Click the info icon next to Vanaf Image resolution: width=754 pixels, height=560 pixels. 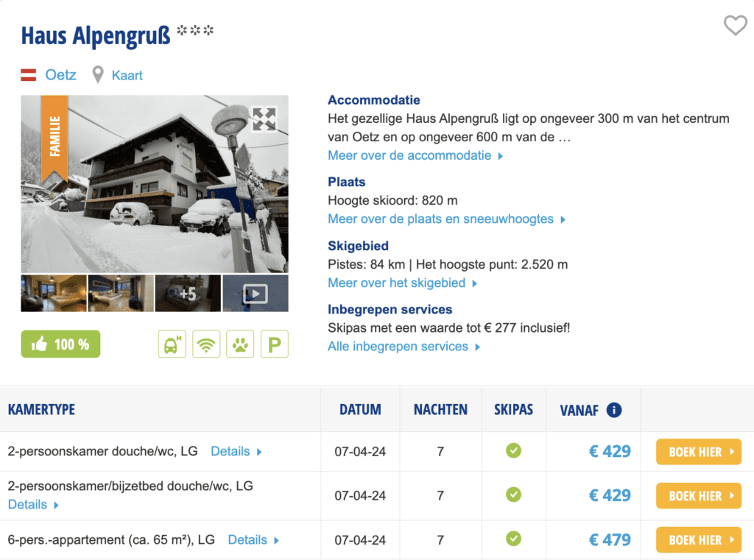pyautogui.click(x=613, y=410)
